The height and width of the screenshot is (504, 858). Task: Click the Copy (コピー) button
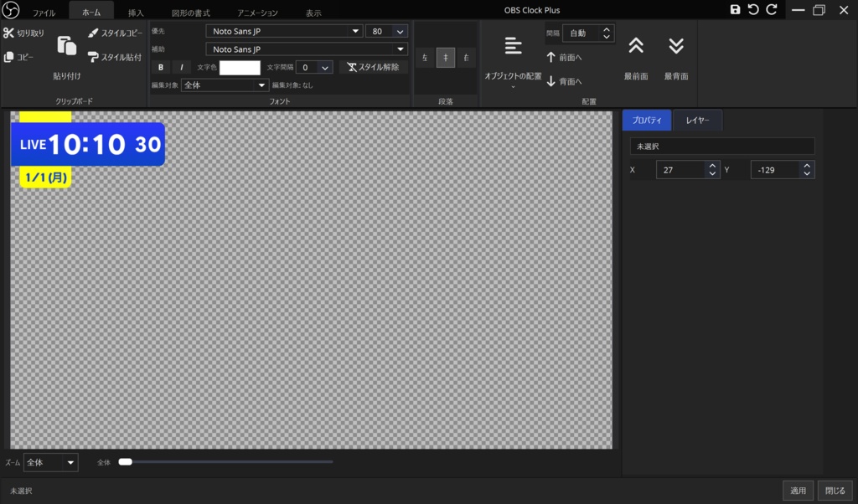pos(18,57)
